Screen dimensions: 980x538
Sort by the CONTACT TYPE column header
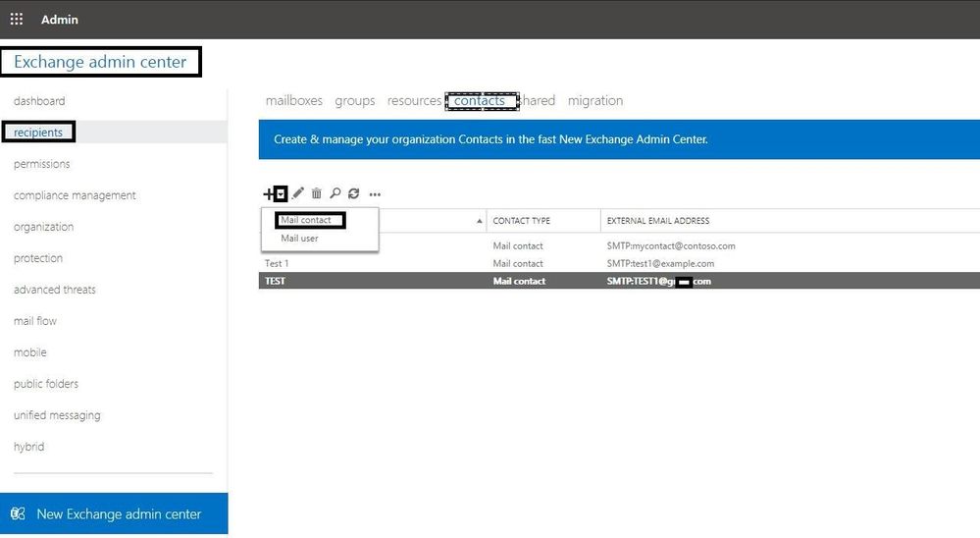521,221
